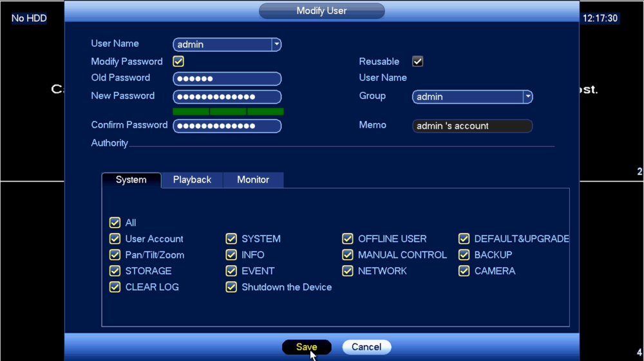The height and width of the screenshot is (361, 644).
Task: Click the Save button
Action: pos(307,347)
